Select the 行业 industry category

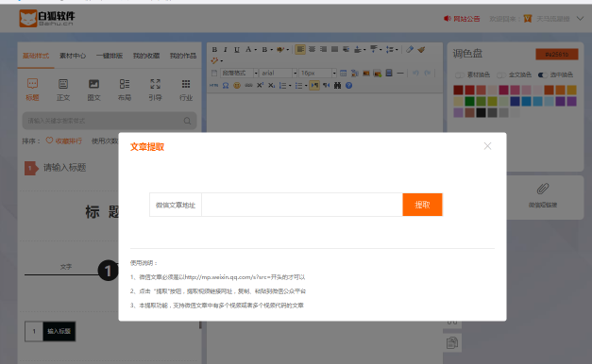coord(186,90)
